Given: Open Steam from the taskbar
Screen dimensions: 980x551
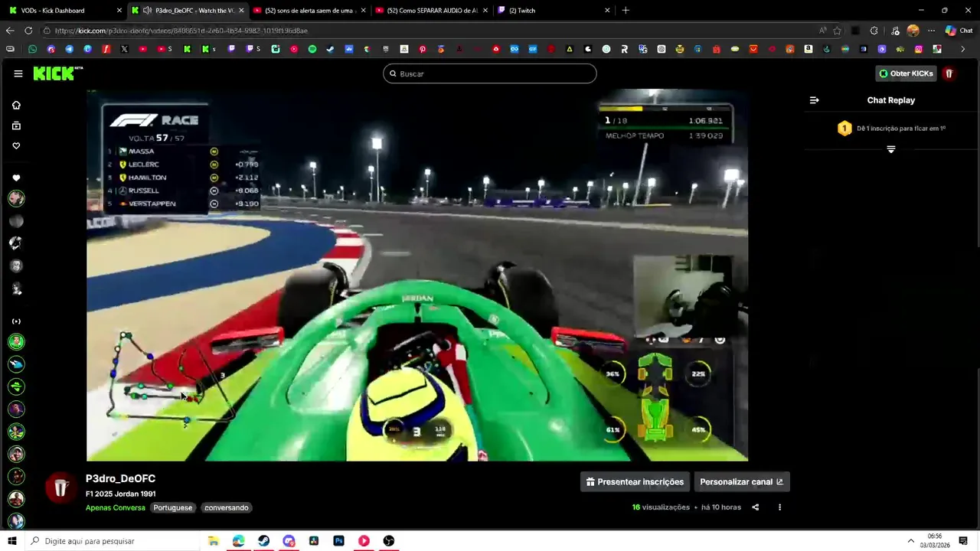Looking at the screenshot, I should click(x=263, y=541).
